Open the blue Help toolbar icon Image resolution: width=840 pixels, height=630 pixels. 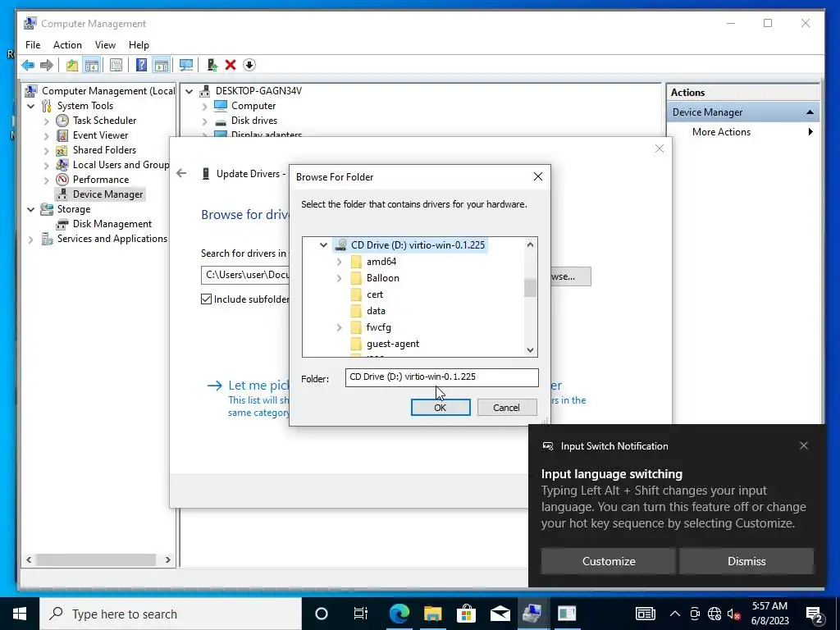click(x=141, y=66)
